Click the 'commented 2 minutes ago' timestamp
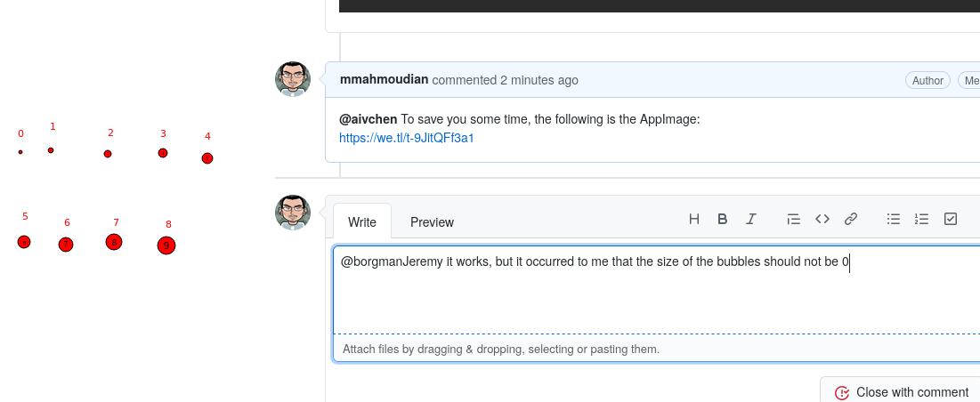 pos(506,81)
